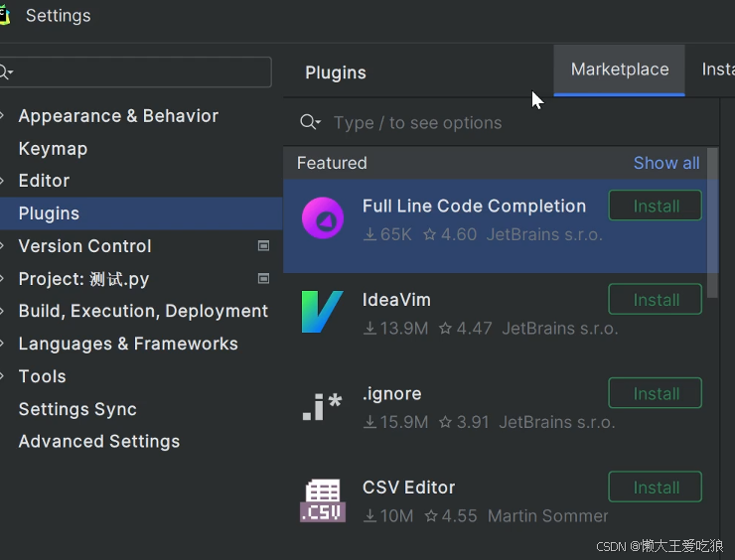This screenshot has height=560, width=735.
Task: Open Advanced Settings page
Action: pyautogui.click(x=99, y=442)
